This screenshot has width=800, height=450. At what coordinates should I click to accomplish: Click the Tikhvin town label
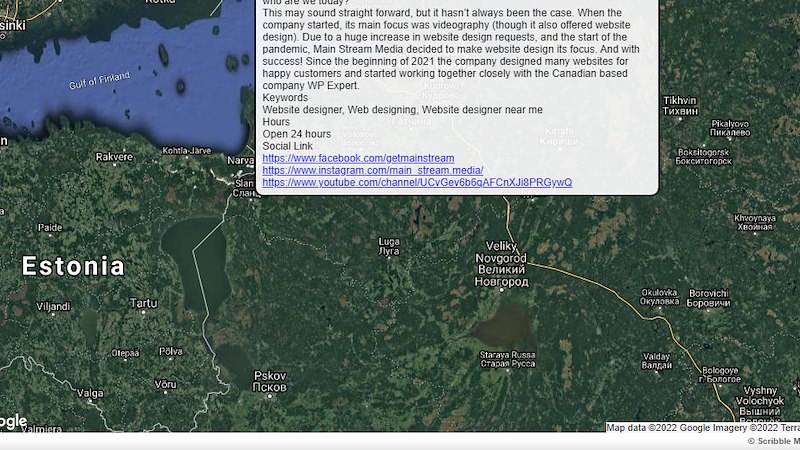pyautogui.click(x=679, y=106)
